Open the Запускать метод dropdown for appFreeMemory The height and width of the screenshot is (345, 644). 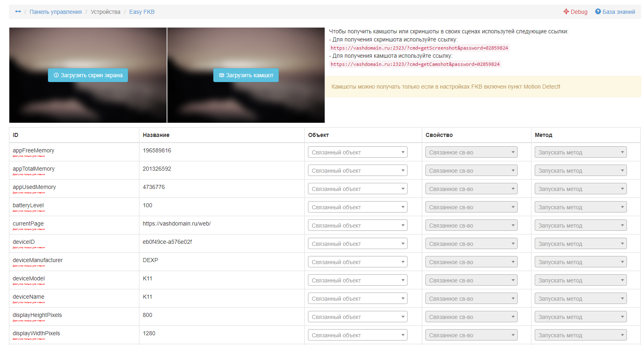click(x=581, y=152)
